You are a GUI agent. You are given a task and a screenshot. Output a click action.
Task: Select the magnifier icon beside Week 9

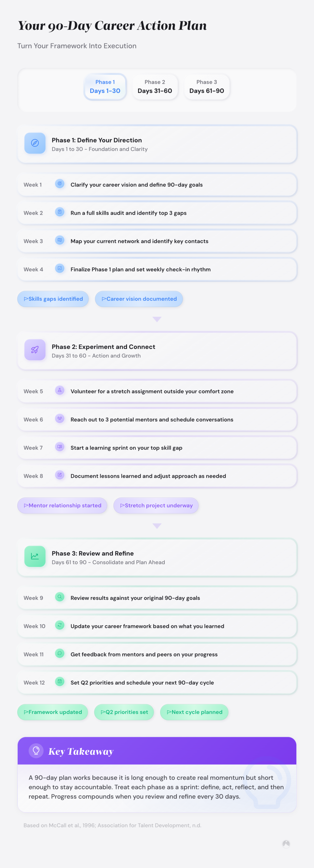click(x=60, y=597)
